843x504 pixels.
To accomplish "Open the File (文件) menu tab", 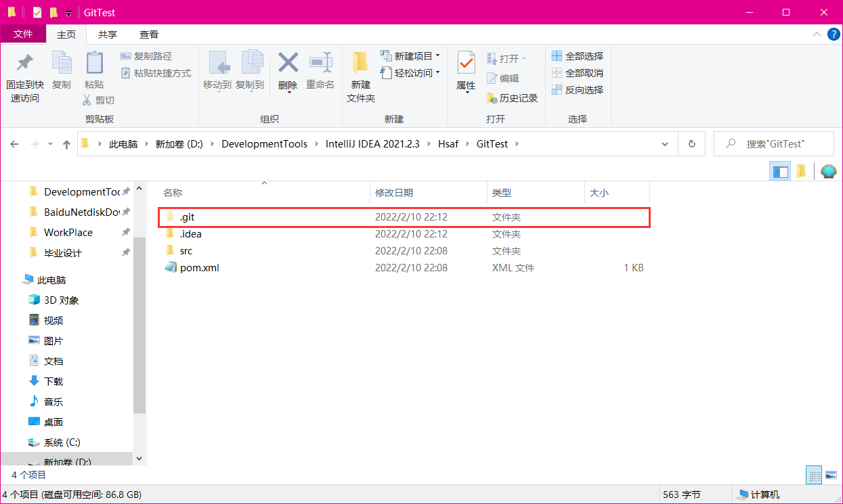I will (23, 34).
